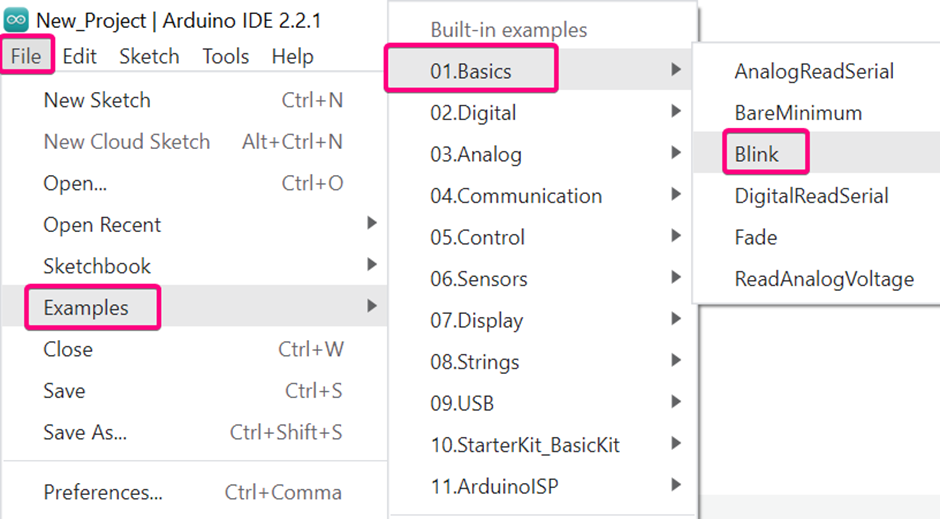
Task: Load the Blink example sketch
Action: 757,155
